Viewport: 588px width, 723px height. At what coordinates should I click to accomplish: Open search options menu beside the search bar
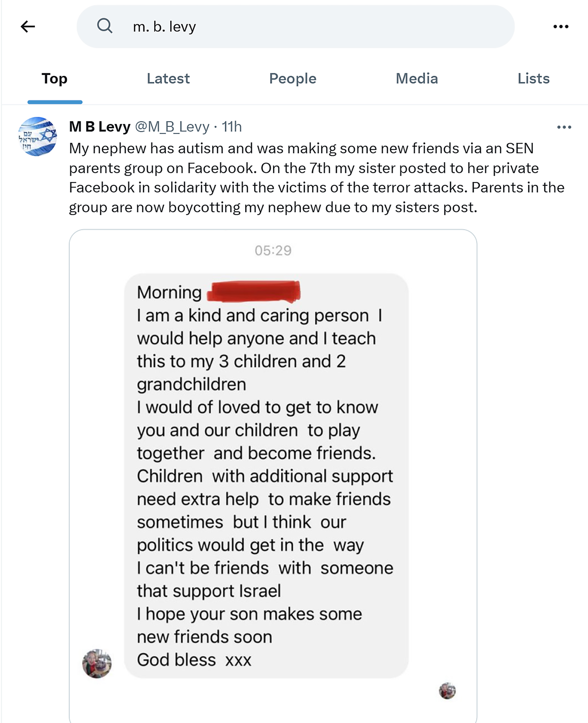(x=561, y=26)
